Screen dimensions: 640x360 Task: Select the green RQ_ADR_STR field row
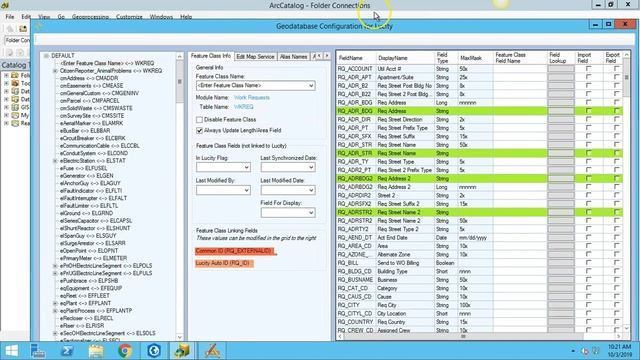[480, 153]
